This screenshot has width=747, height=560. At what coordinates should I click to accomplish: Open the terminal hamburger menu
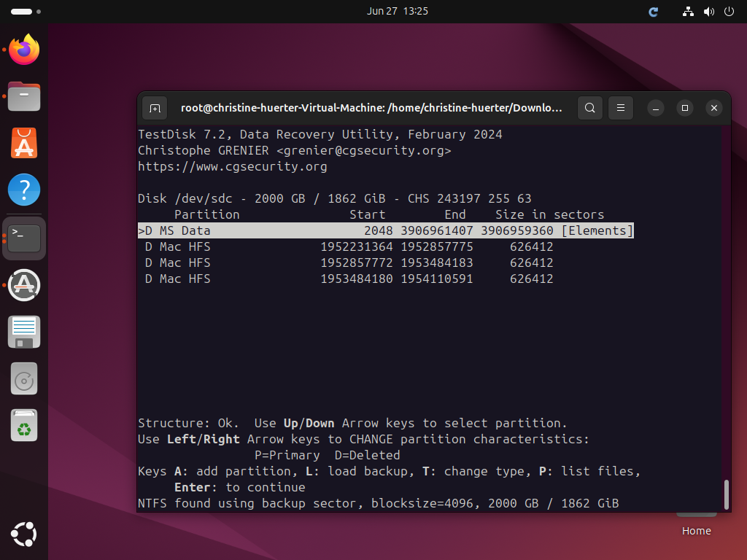[621, 108]
